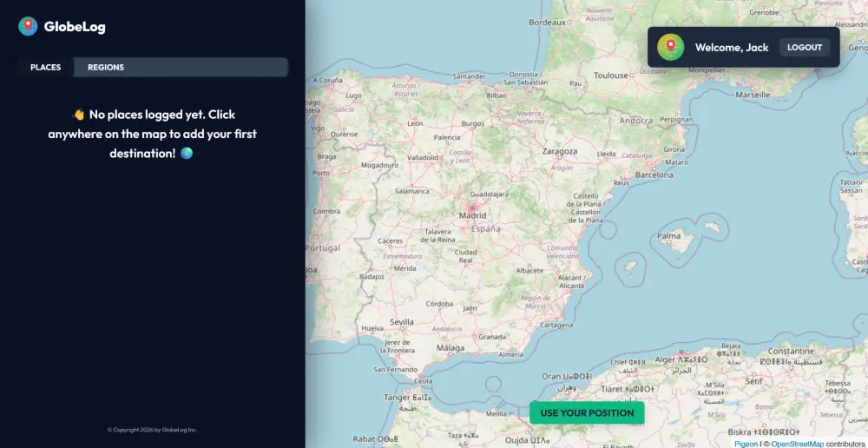Click Granada on the map
The height and width of the screenshot is (448, 868).
click(491, 336)
